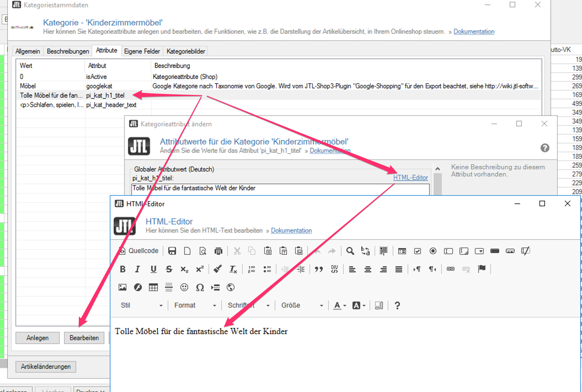Open the Format dropdown

click(195, 305)
